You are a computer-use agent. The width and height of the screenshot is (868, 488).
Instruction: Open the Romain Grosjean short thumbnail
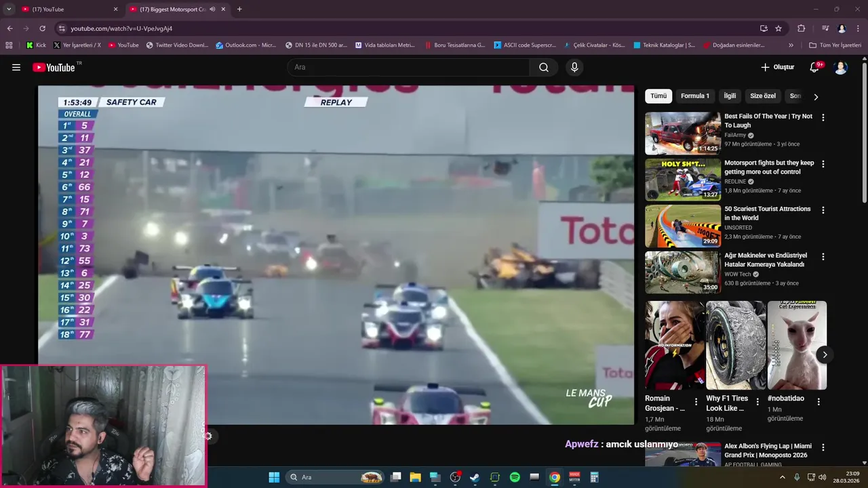(x=675, y=346)
